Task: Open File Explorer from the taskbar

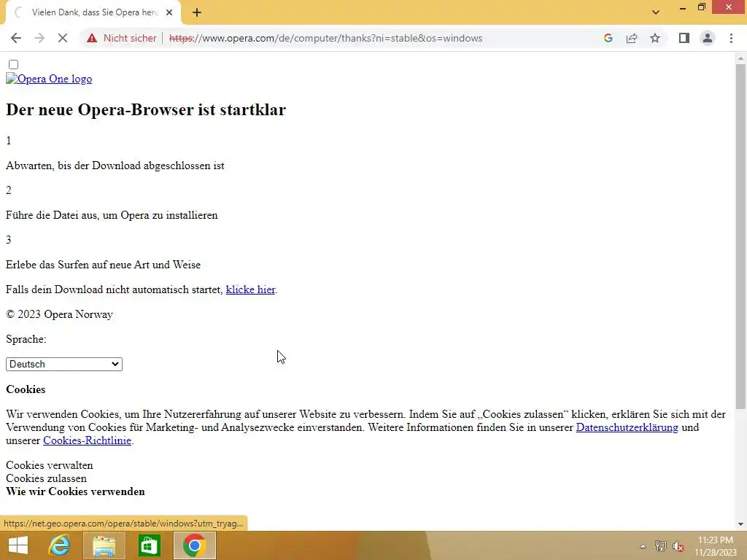Action: coord(104,545)
